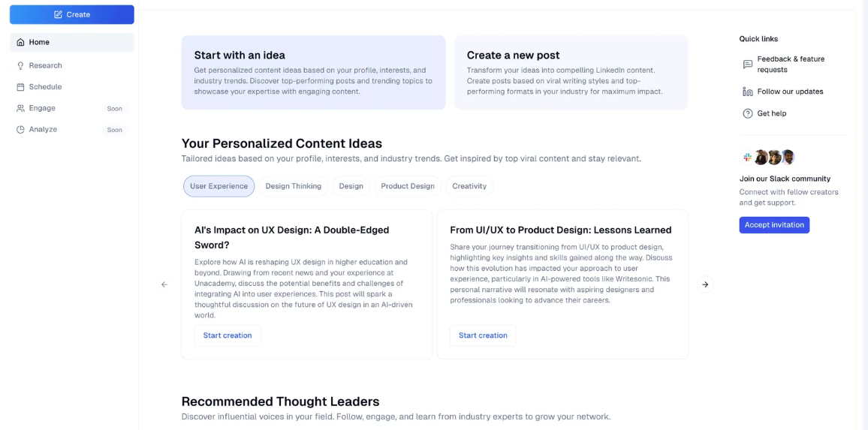Click the blue Create button

[72, 14]
